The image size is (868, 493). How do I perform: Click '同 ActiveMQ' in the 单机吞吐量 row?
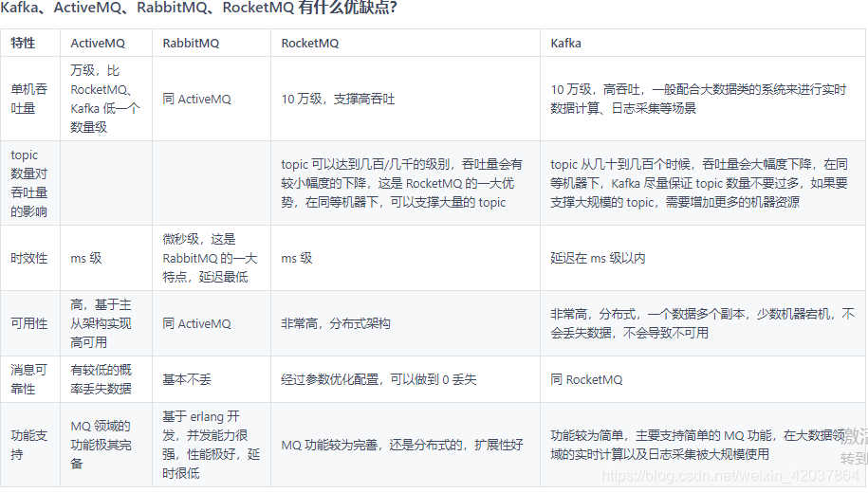[211, 99]
